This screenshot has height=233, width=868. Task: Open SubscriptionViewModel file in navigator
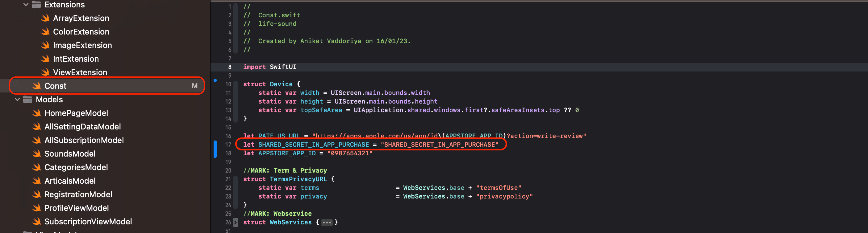[x=88, y=222]
